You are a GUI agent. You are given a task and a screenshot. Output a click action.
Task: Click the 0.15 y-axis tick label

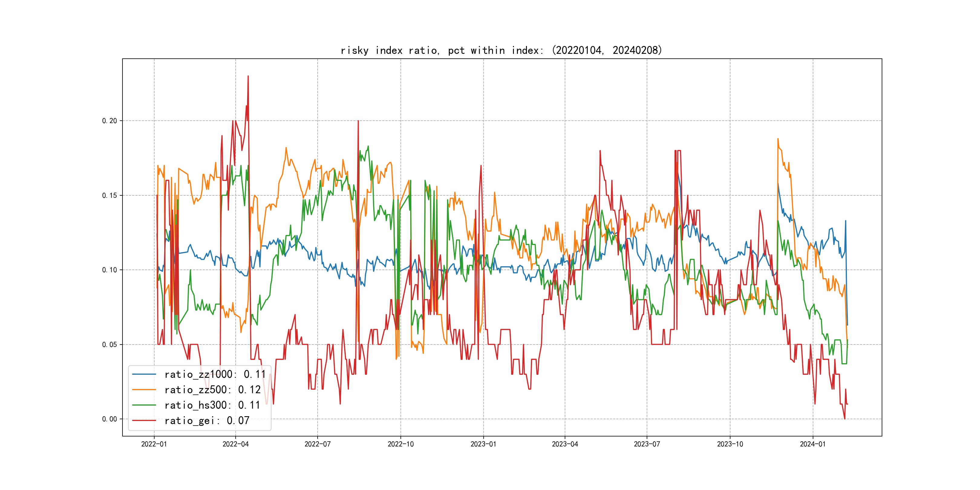pyautogui.click(x=109, y=195)
